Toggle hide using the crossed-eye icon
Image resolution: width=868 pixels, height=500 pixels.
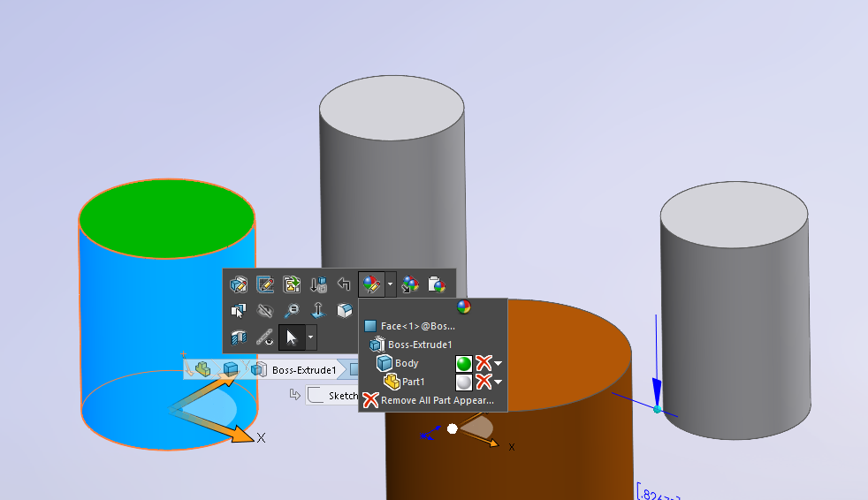pyautogui.click(x=265, y=311)
